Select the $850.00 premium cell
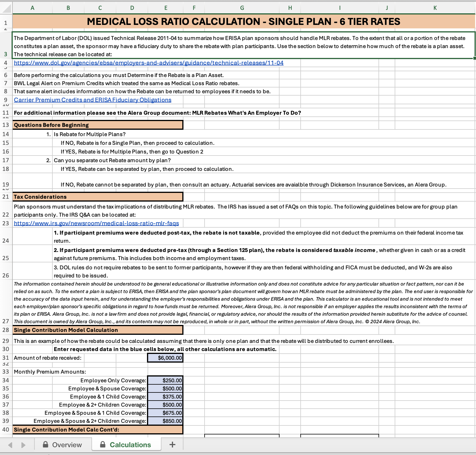This screenshot has height=455, width=476. pos(165,421)
